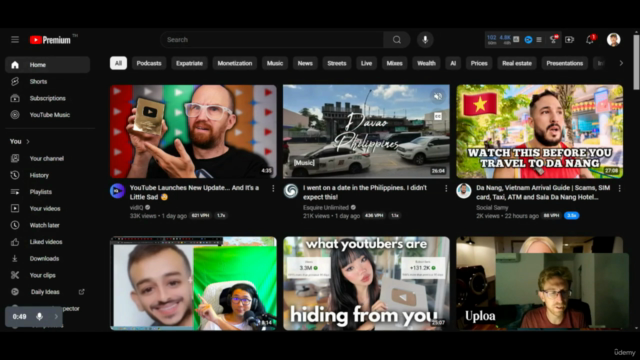Click the YouTube Premium logo
The image size is (640, 360).
point(50,40)
